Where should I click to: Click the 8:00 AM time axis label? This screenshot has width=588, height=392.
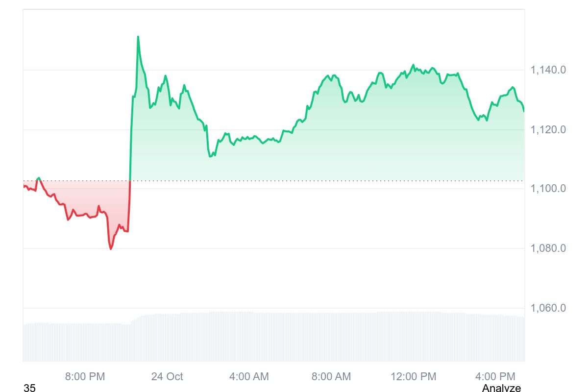pos(331,376)
